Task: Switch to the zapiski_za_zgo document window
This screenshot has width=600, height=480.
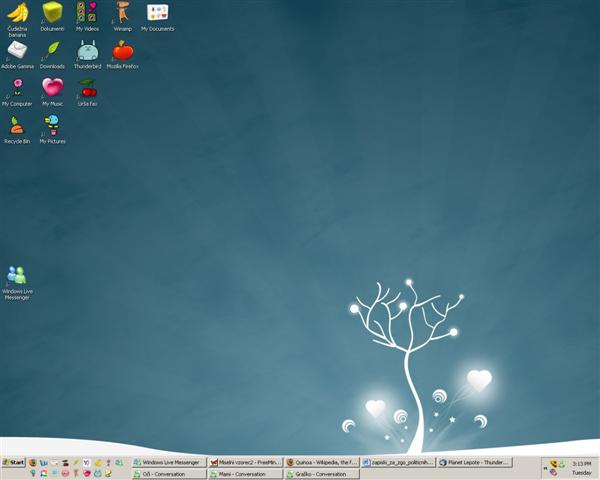Action: [x=398, y=462]
